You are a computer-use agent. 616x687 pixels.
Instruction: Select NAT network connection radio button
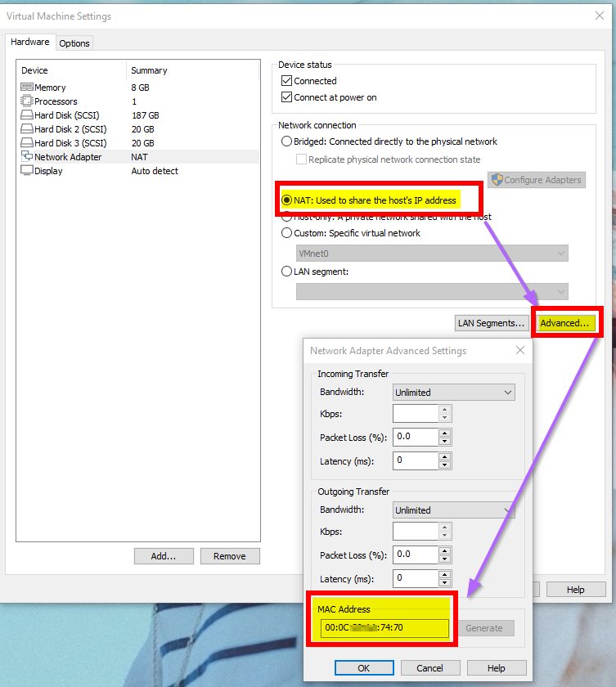[x=286, y=200]
